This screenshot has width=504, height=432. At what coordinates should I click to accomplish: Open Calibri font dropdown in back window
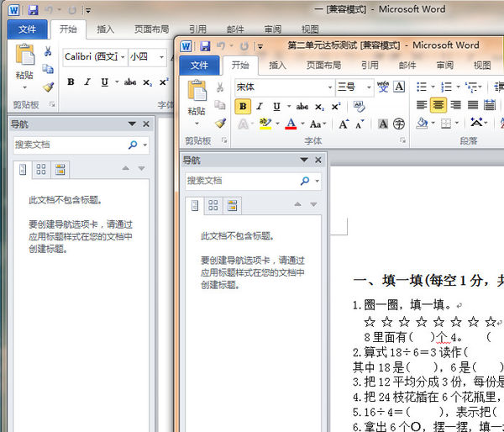tap(123, 58)
